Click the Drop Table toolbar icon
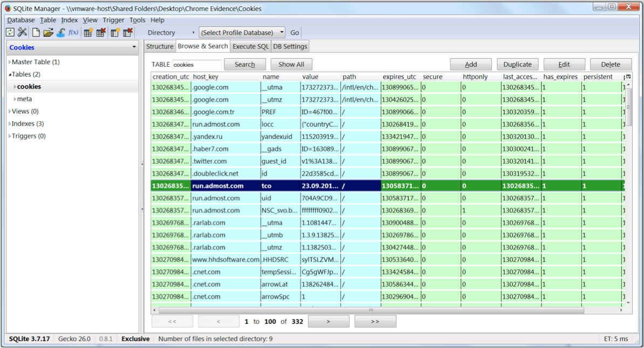644x348 pixels. coord(100,32)
